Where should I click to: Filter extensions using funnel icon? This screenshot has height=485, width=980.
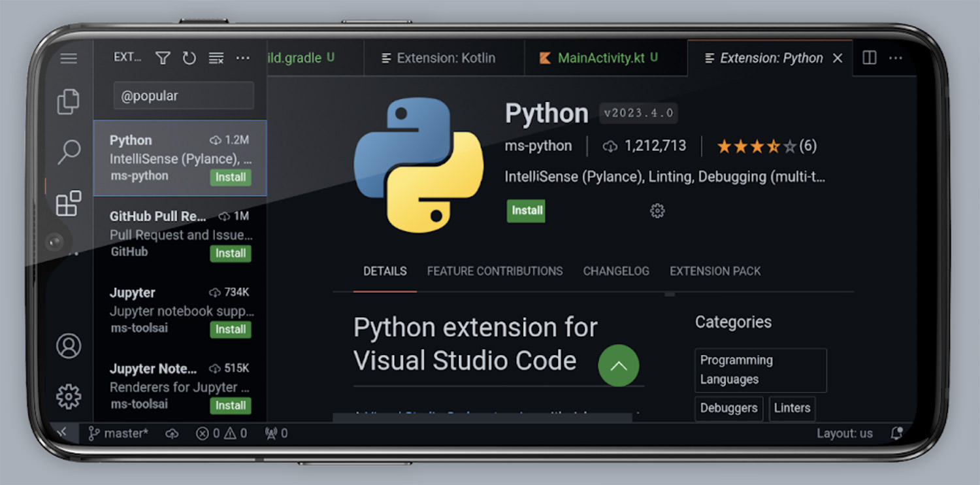163,58
